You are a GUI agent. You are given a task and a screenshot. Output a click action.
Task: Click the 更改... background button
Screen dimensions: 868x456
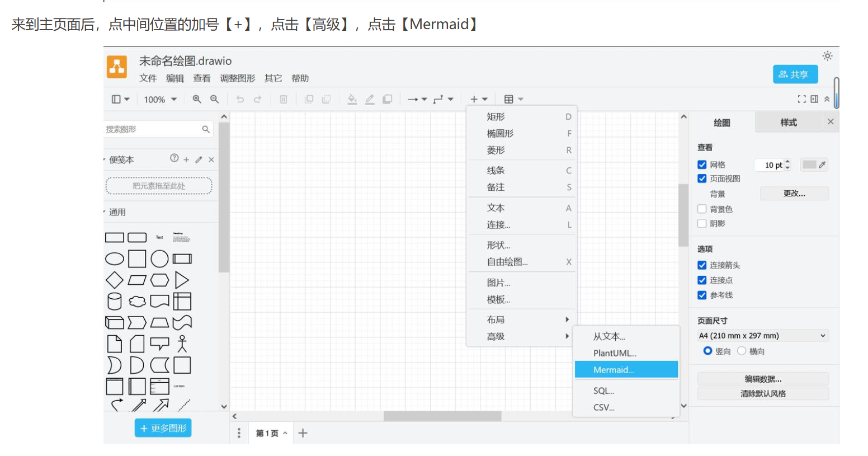coord(794,194)
